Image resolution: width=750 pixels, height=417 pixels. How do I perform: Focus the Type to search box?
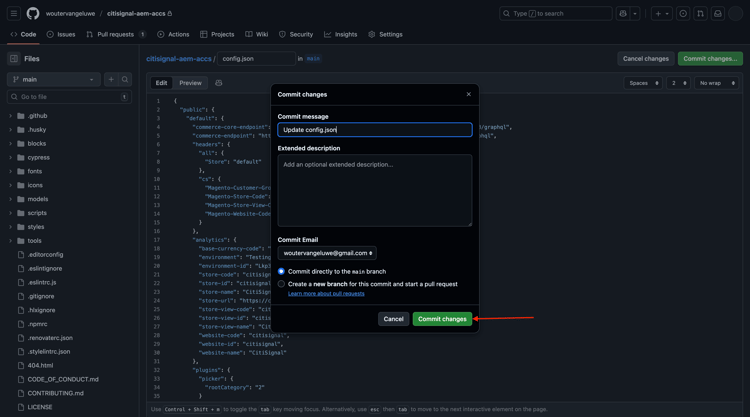[x=556, y=13]
